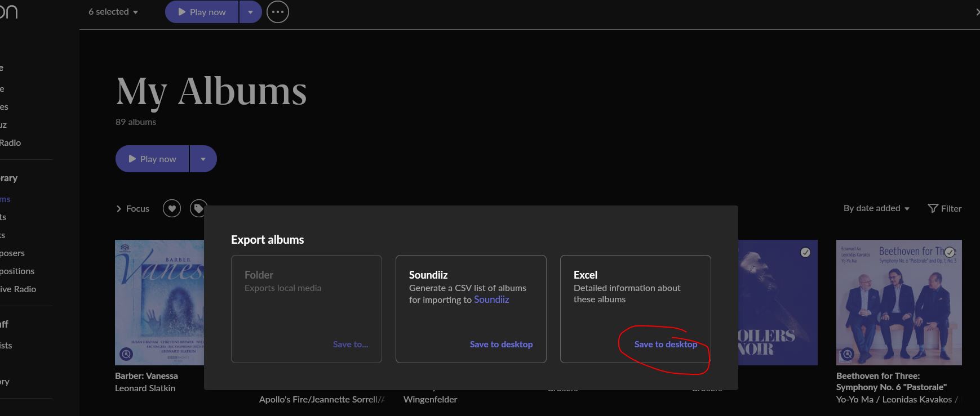
Task: Open the "By date added" sort dropdown
Action: coord(876,208)
